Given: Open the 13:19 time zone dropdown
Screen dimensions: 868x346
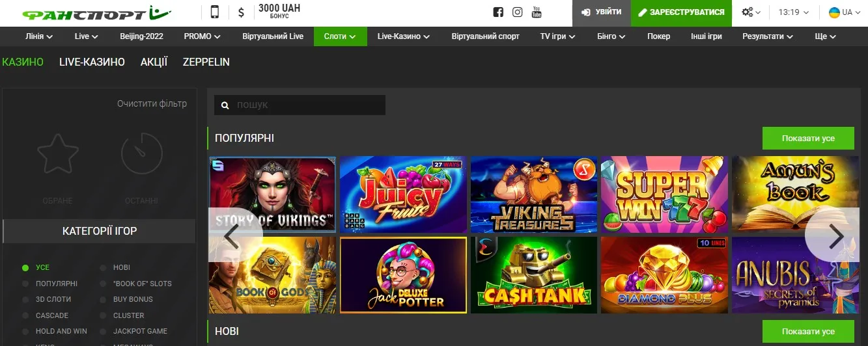Looking at the screenshot, I should tap(793, 12).
